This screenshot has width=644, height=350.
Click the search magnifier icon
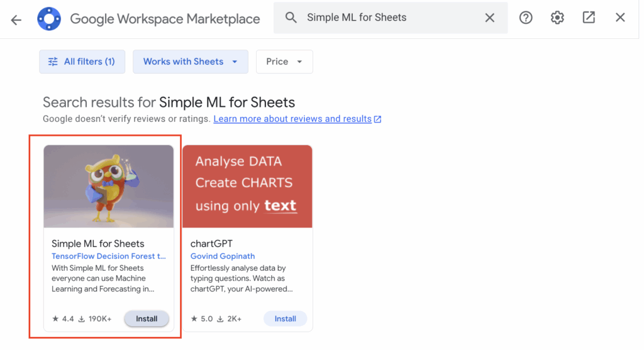[291, 18]
